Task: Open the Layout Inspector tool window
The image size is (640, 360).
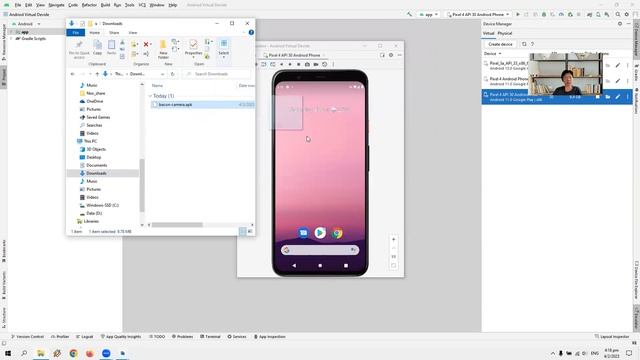Action: [611, 337]
